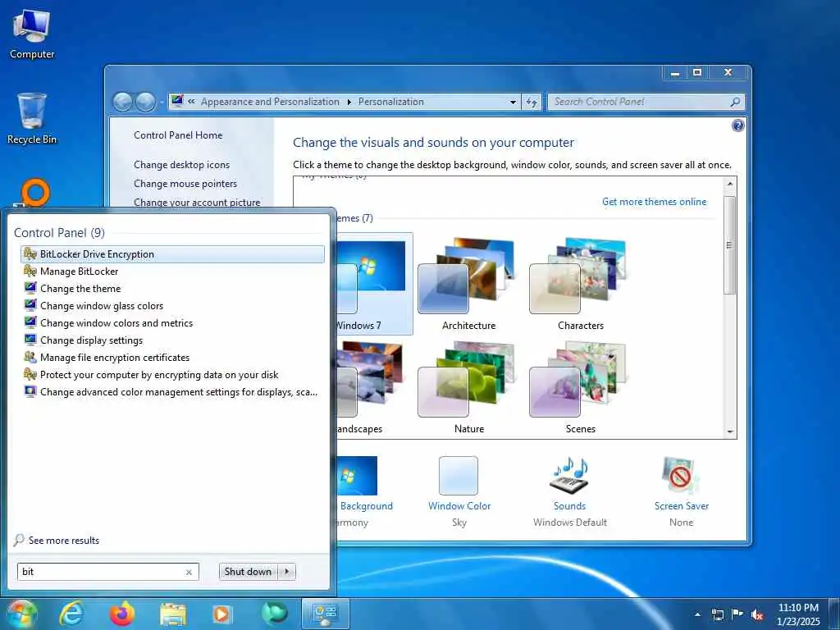
Task: Select the Characters theme
Action: [x=580, y=284]
